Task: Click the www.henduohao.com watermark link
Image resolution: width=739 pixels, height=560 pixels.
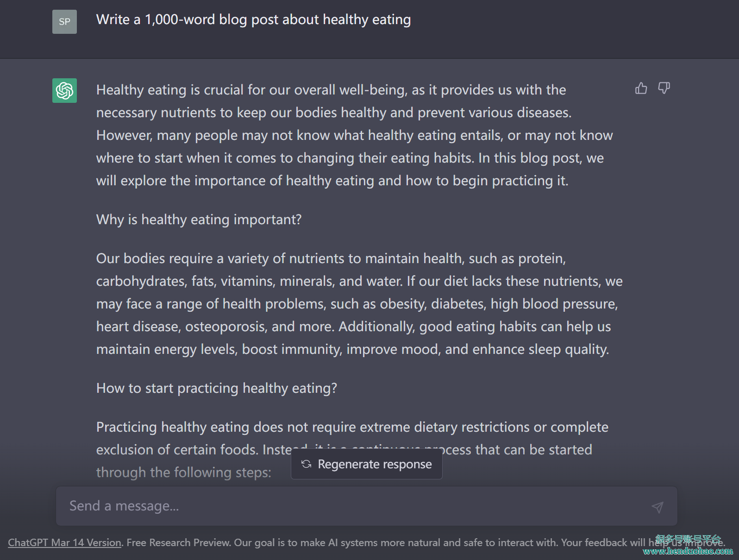Action: pos(688,551)
